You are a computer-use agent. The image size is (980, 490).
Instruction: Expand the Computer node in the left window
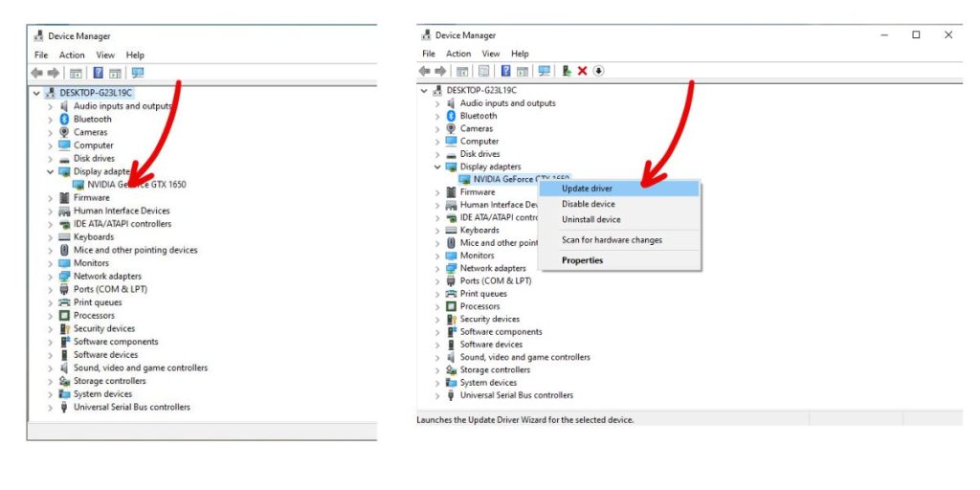coord(51,145)
